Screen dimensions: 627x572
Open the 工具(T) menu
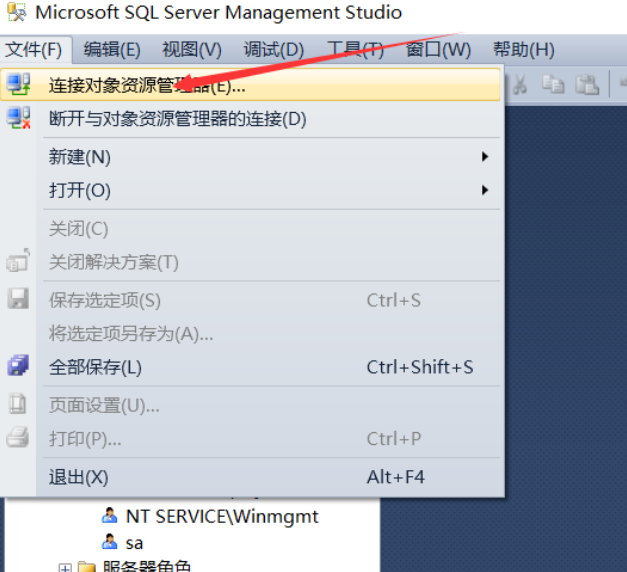[x=355, y=50]
